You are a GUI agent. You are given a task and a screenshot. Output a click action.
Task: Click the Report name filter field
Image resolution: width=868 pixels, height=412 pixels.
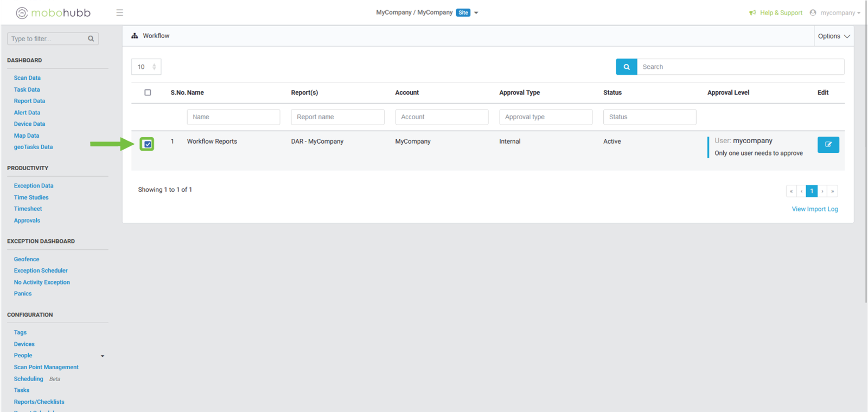coord(337,117)
